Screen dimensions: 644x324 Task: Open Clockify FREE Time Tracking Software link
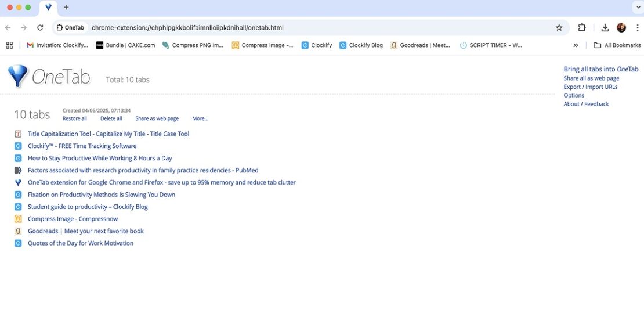(82, 146)
